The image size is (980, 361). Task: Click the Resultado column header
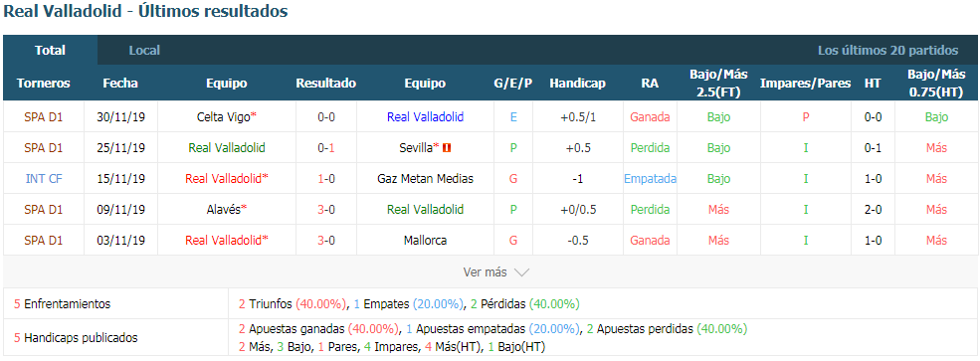325,84
